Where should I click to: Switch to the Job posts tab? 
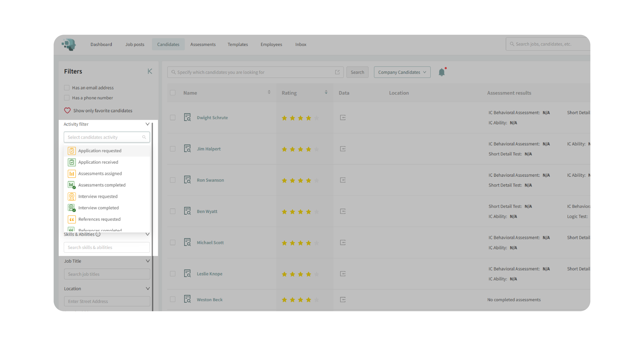pyautogui.click(x=135, y=44)
